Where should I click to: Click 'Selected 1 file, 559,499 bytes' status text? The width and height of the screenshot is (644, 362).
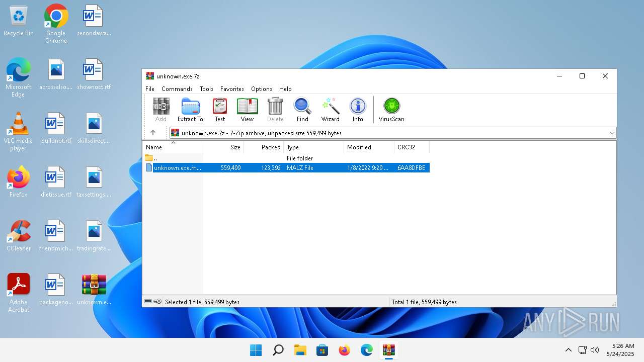pyautogui.click(x=202, y=302)
